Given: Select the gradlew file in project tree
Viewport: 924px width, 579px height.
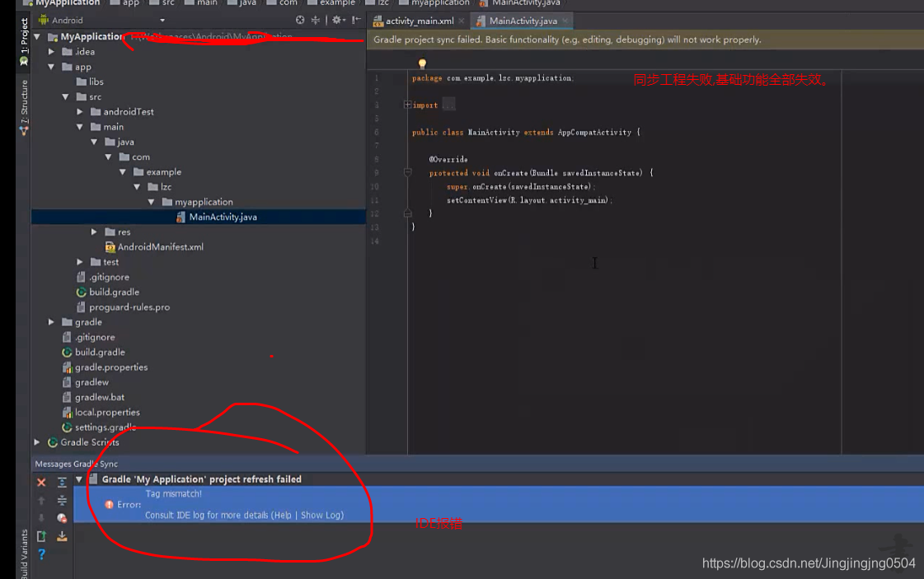Looking at the screenshot, I should [x=92, y=382].
